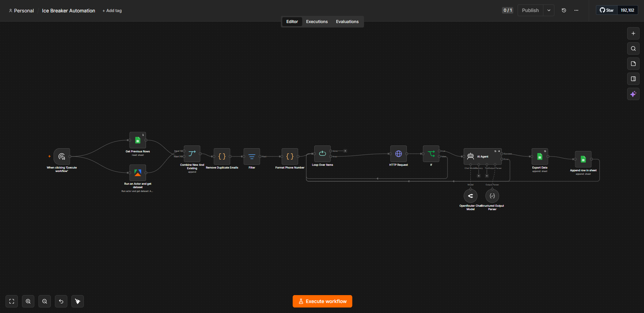Open the AI Agent node
The width and height of the screenshot is (644, 313).
tap(483, 156)
